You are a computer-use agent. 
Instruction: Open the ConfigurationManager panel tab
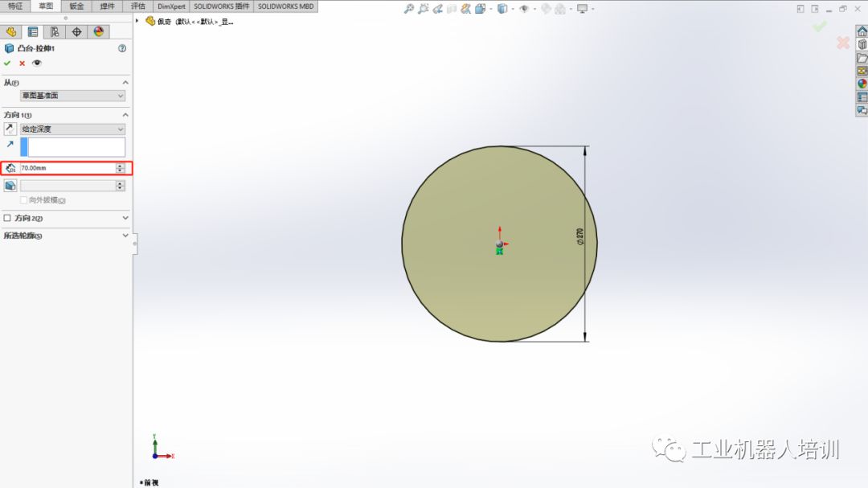55,32
